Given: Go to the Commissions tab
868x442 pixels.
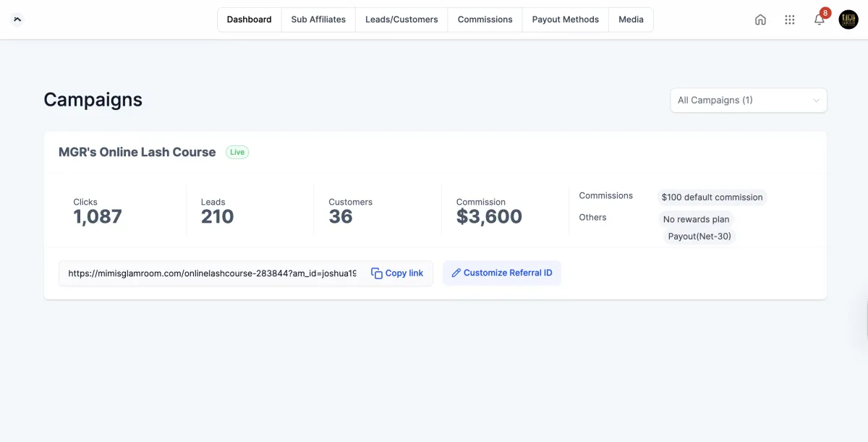Looking at the screenshot, I should [485, 20].
